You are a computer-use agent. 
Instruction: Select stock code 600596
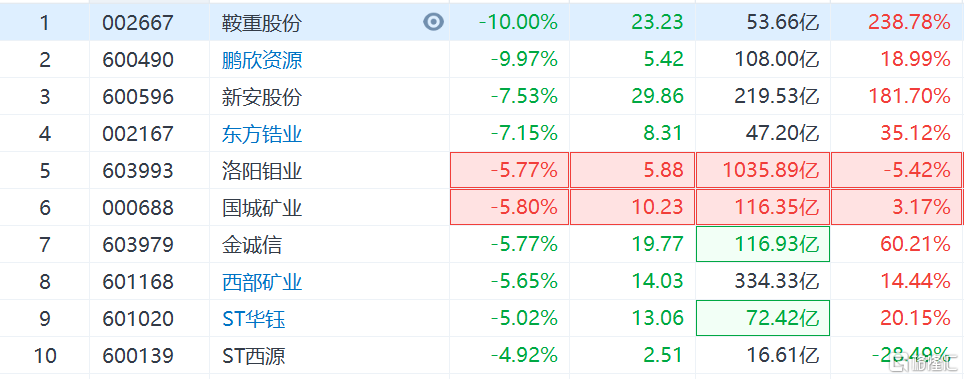pos(138,97)
